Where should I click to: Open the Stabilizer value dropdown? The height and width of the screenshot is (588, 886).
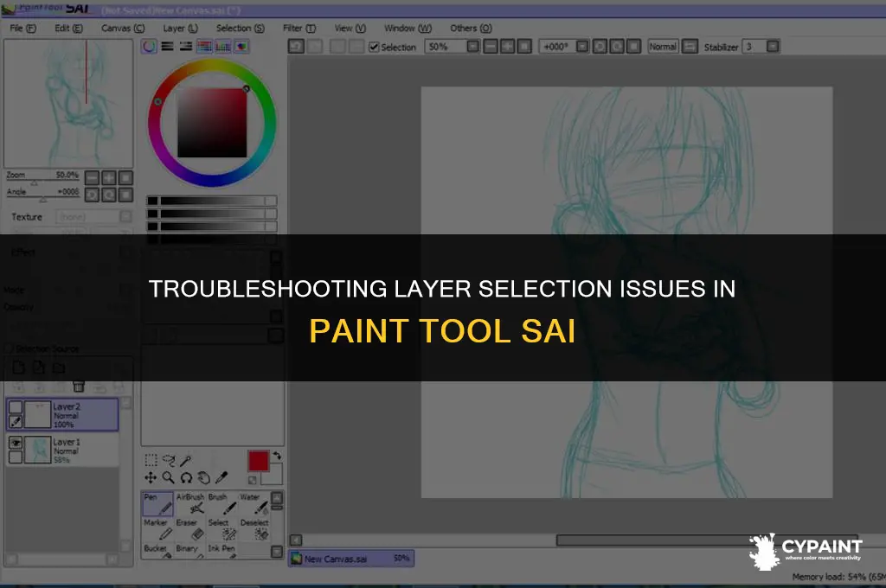pos(773,47)
